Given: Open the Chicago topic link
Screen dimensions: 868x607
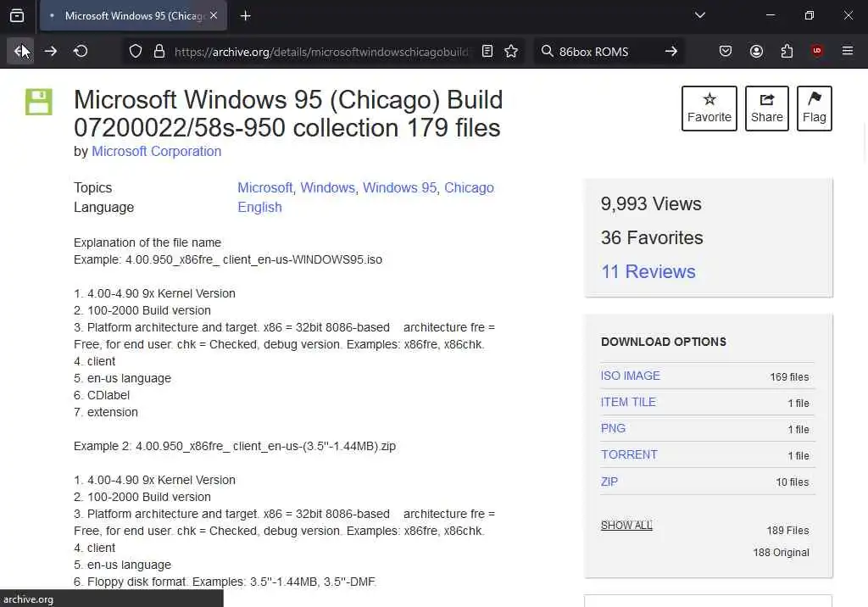Looking at the screenshot, I should pos(469,187).
